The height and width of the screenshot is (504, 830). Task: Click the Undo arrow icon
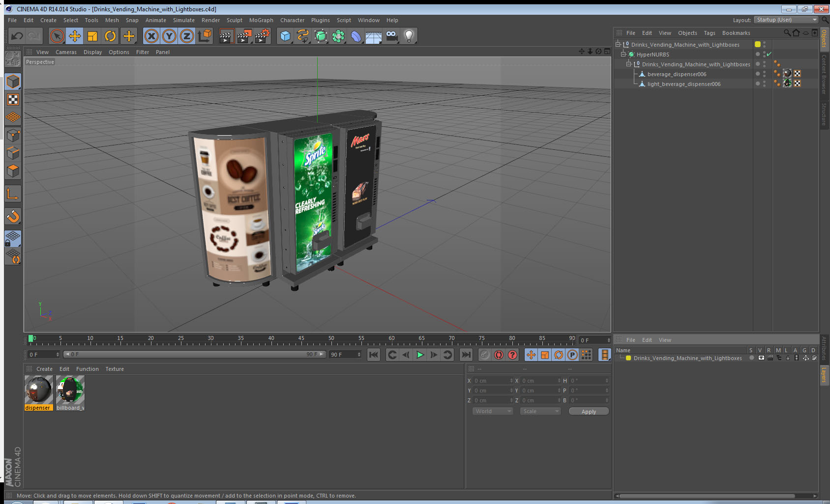17,36
